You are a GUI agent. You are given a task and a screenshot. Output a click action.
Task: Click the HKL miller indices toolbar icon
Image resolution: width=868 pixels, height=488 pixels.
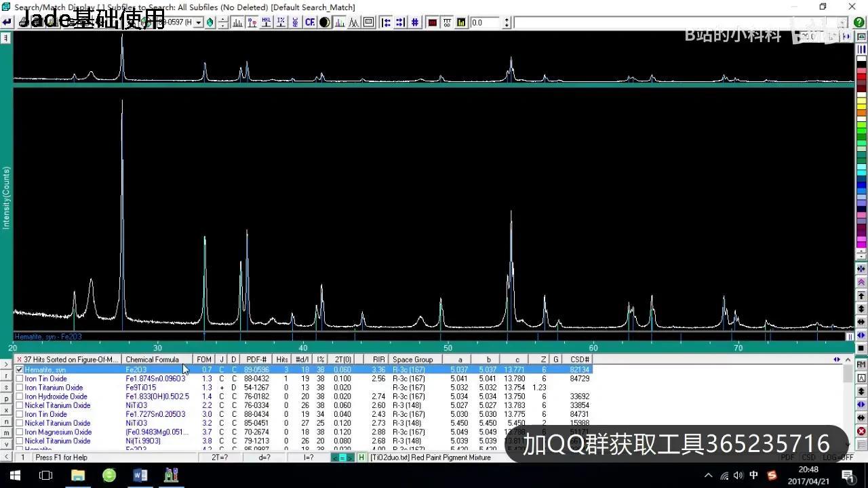267,22
